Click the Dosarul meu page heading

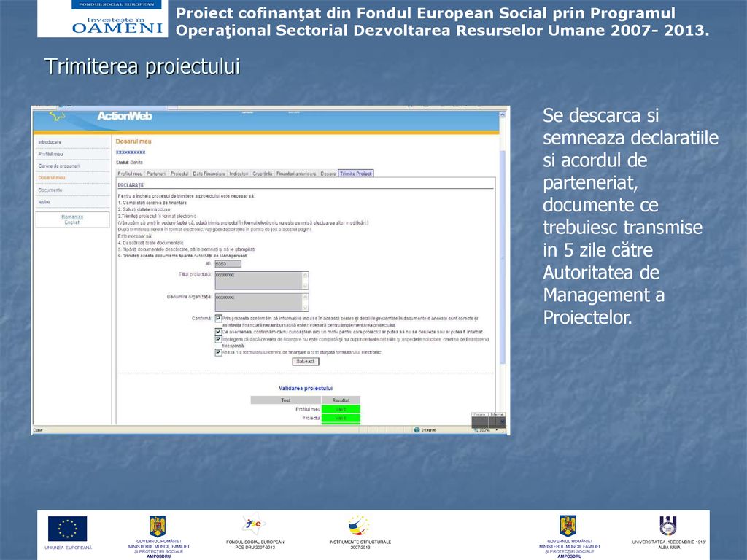point(133,141)
